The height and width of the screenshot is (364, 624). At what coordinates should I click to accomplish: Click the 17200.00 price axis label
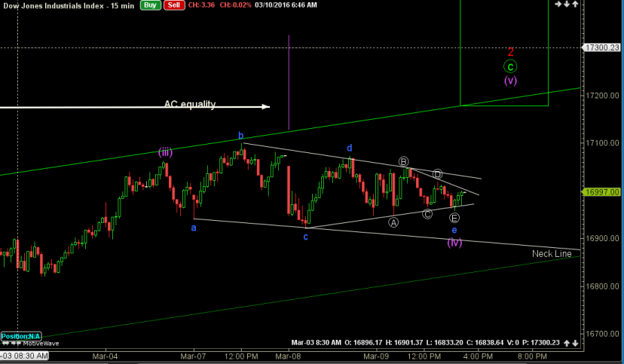[602, 96]
